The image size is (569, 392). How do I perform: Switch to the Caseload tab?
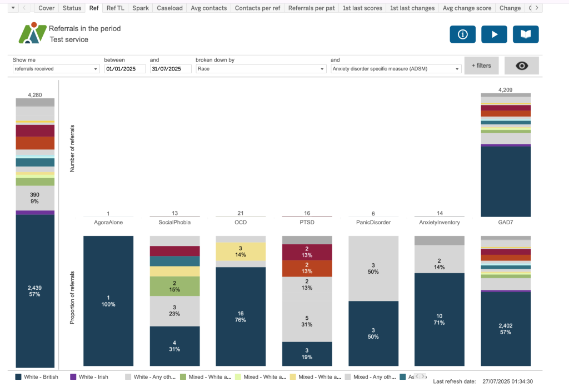(169, 8)
